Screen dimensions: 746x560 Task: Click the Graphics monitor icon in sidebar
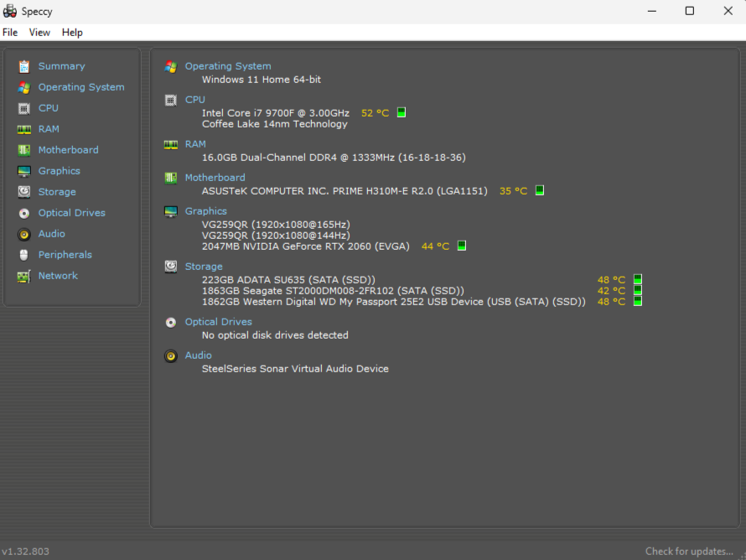(x=23, y=171)
